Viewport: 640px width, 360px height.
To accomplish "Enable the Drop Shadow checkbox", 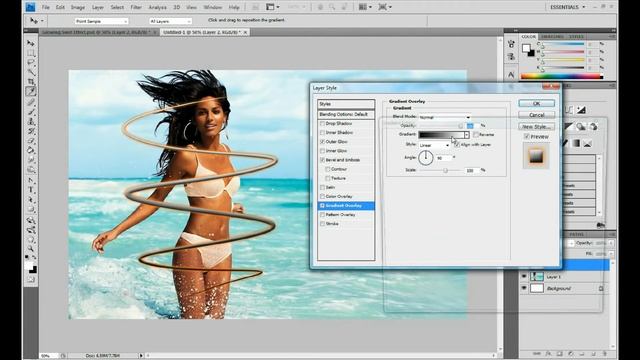I will [322, 123].
